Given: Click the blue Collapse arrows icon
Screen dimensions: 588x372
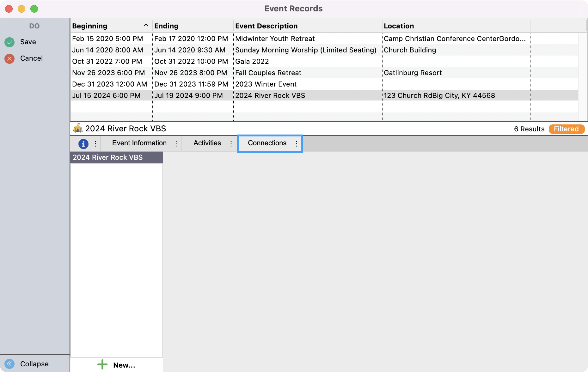Looking at the screenshot, I should pos(9,364).
